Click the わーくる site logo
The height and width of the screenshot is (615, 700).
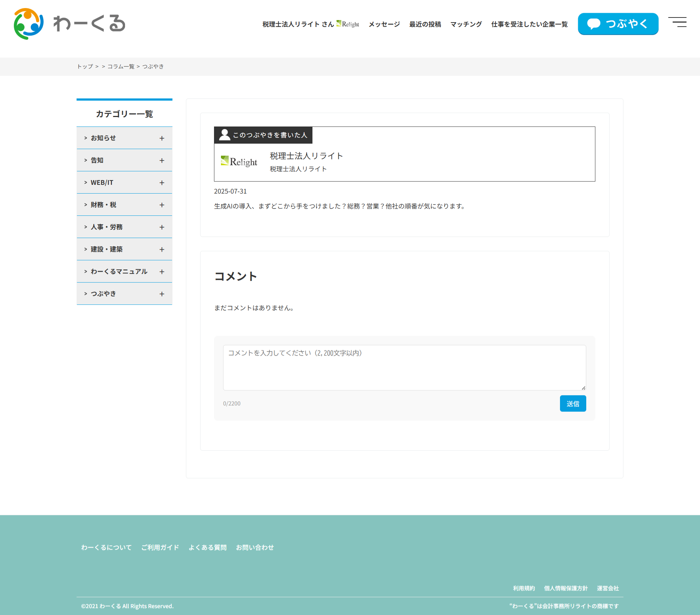pyautogui.click(x=69, y=24)
